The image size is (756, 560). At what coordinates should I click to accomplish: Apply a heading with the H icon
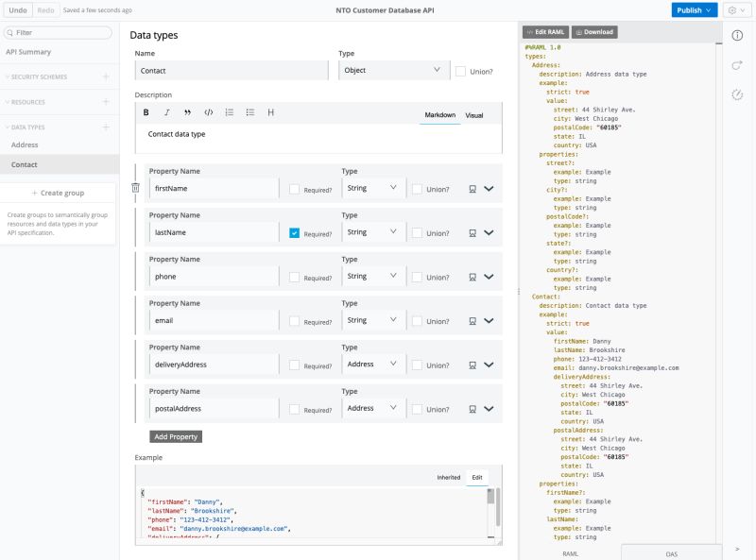[270, 112]
